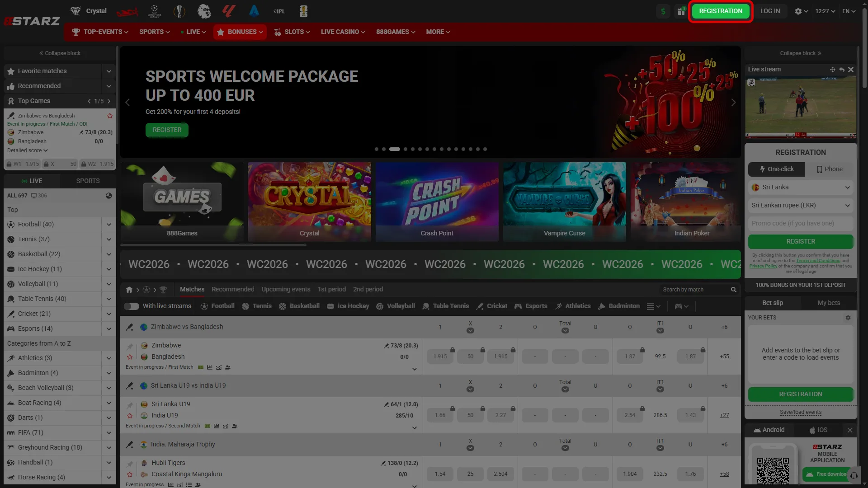
Task: Open the LIVE CASINO menu
Action: click(x=343, y=32)
